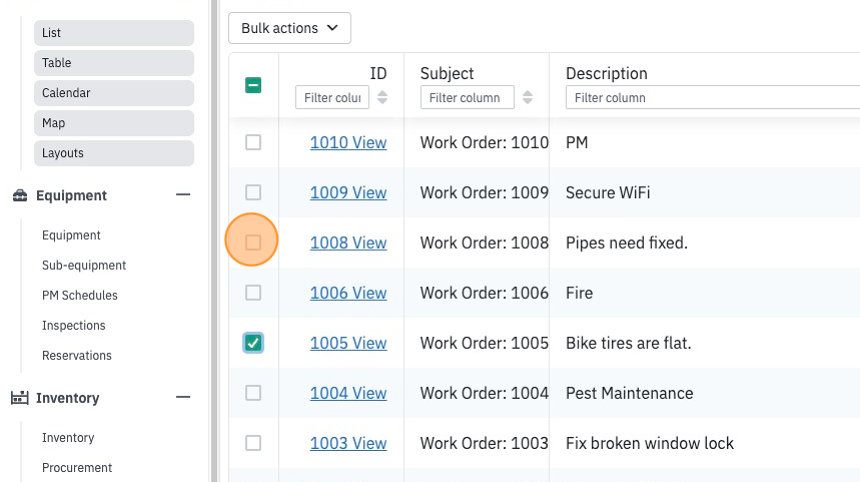
Task: Switch to the Table view
Action: 114,63
